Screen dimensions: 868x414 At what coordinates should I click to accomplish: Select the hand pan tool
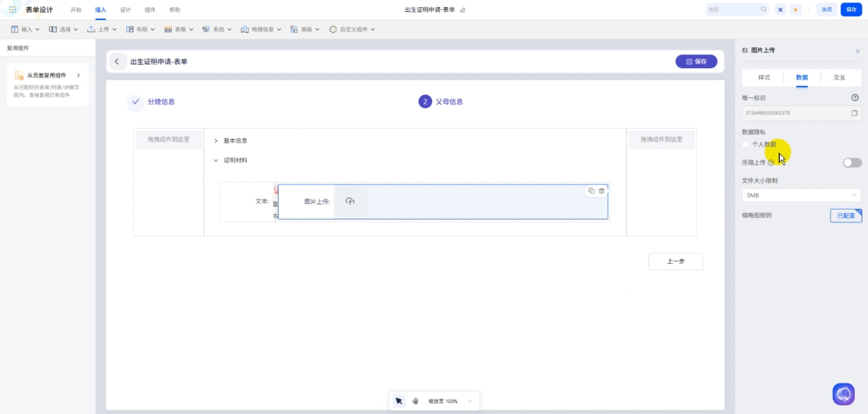pos(415,401)
